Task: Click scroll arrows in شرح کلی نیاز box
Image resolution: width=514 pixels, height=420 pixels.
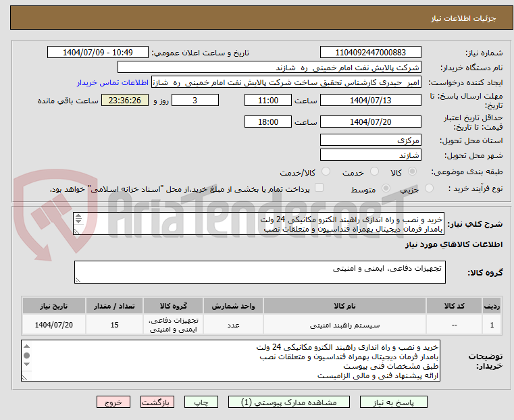Action: (78, 219)
